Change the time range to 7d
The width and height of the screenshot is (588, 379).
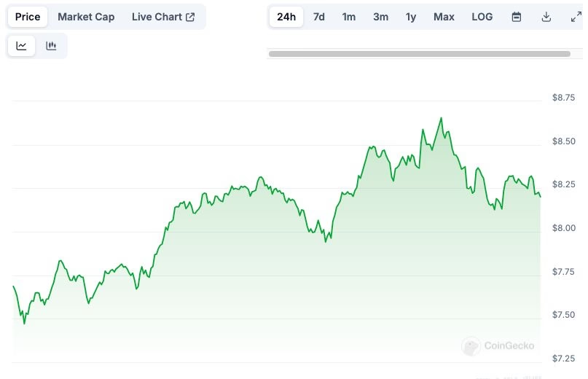pos(319,17)
